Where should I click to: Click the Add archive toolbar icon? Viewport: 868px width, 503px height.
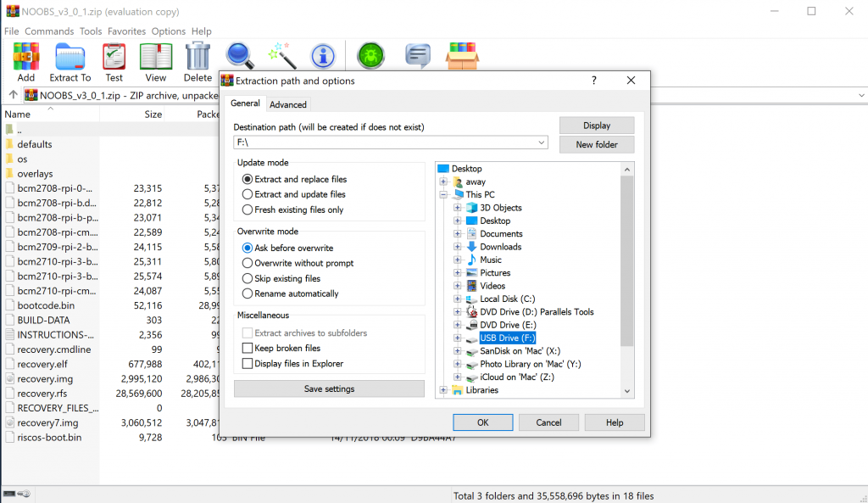tap(25, 58)
